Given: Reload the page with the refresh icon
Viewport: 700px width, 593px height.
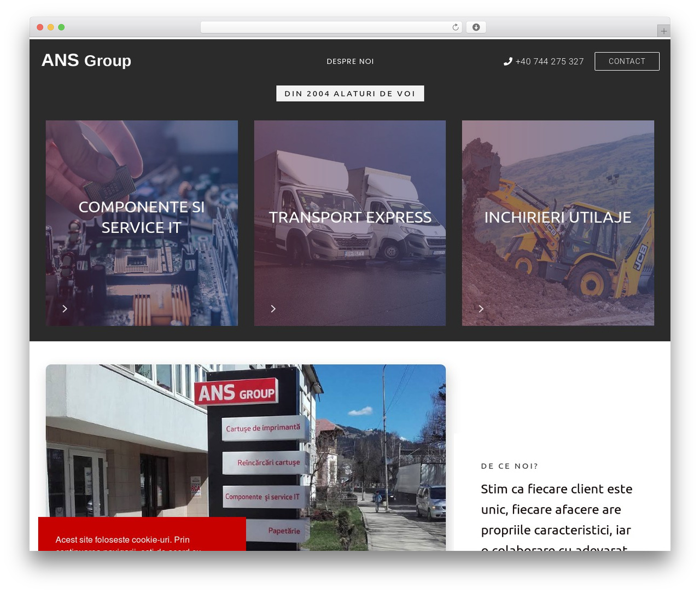Looking at the screenshot, I should point(455,27).
